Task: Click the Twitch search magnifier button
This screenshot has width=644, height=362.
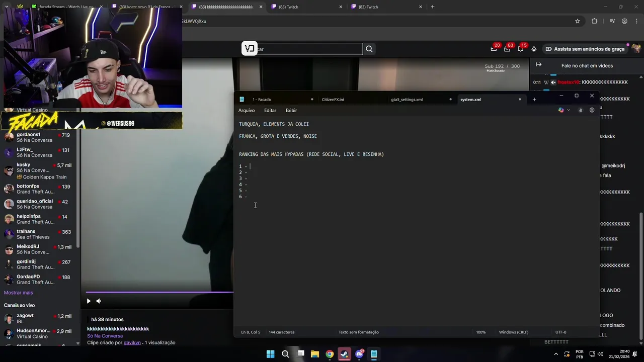Action: click(369, 49)
